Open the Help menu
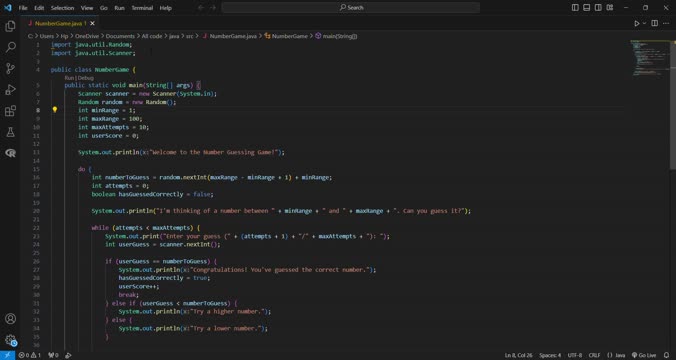 pos(166,8)
